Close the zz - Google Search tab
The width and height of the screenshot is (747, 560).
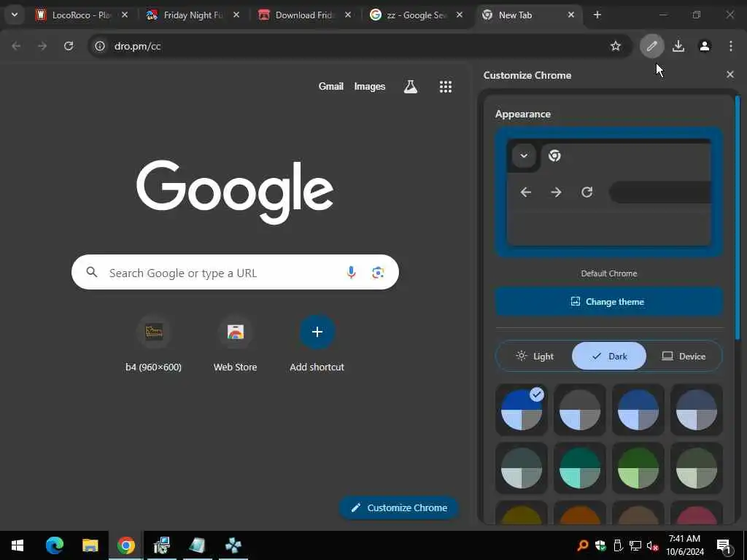coord(460,15)
